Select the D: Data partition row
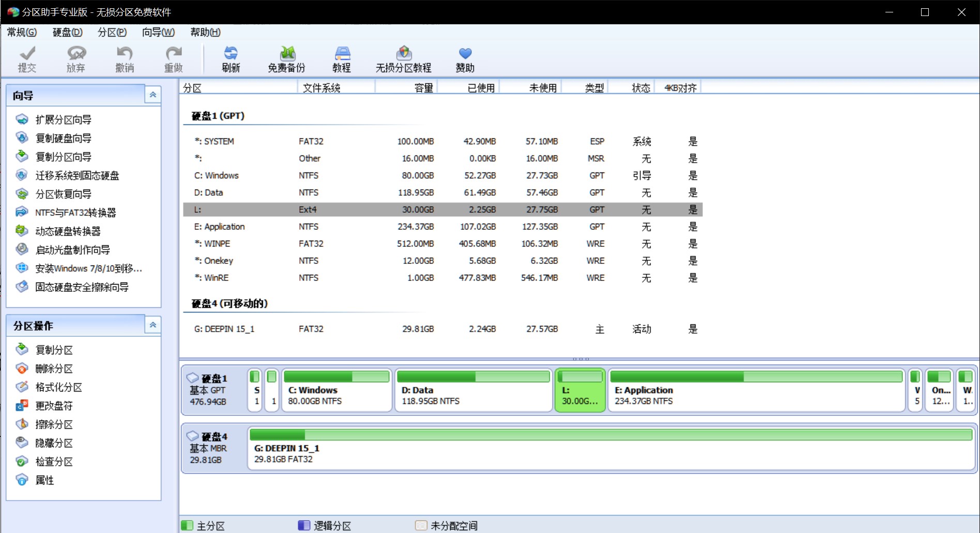 click(x=443, y=193)
